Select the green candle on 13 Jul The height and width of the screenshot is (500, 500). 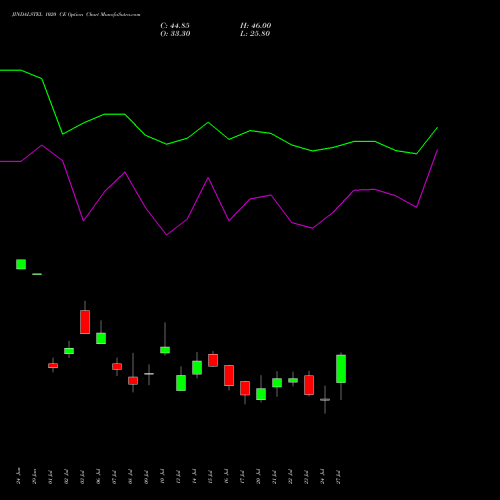coord(181,383)
